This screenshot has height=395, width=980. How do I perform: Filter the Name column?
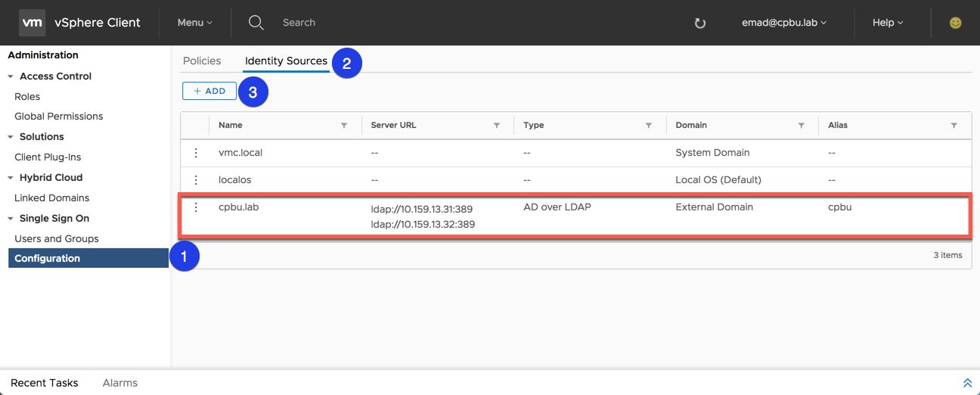click(x=344, y=126)
